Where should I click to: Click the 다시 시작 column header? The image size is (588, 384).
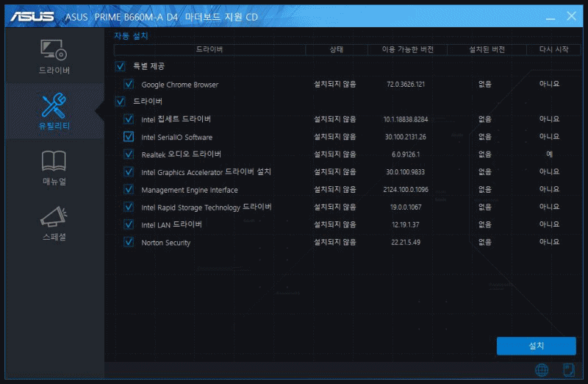[553, 49]
